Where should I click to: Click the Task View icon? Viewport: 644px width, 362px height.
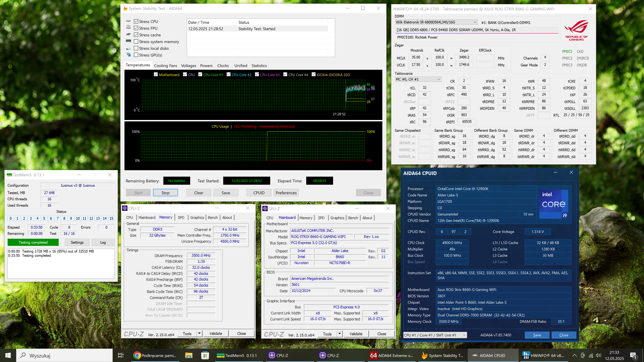(x=121, y=355)
